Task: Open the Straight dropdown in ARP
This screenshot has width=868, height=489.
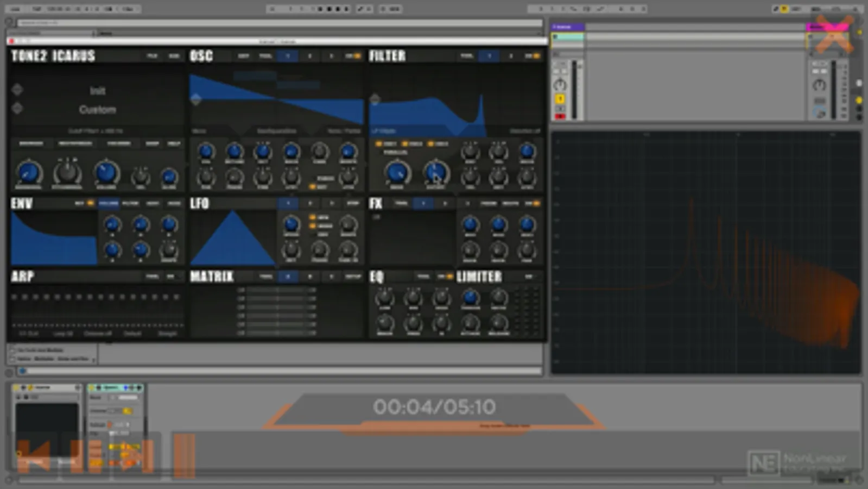Action: 168,334
